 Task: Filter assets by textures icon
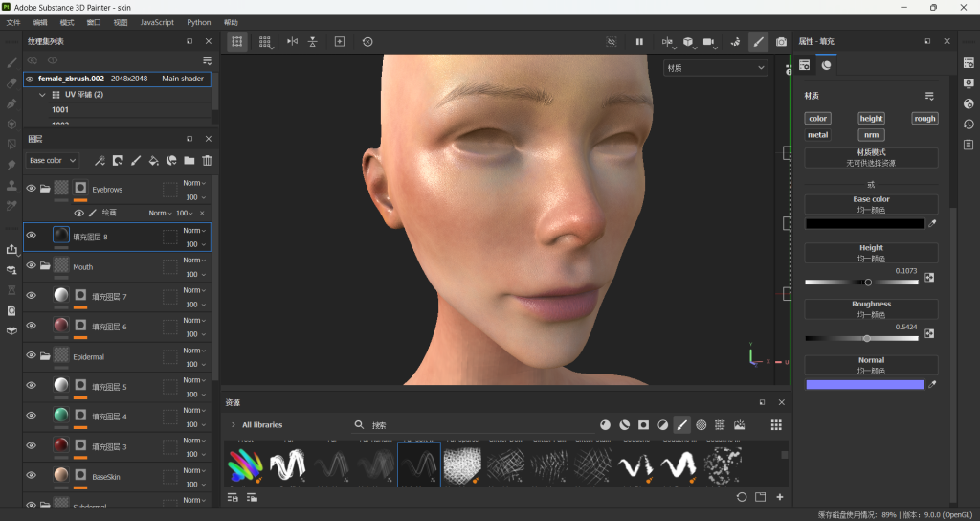tap(720, 424)
